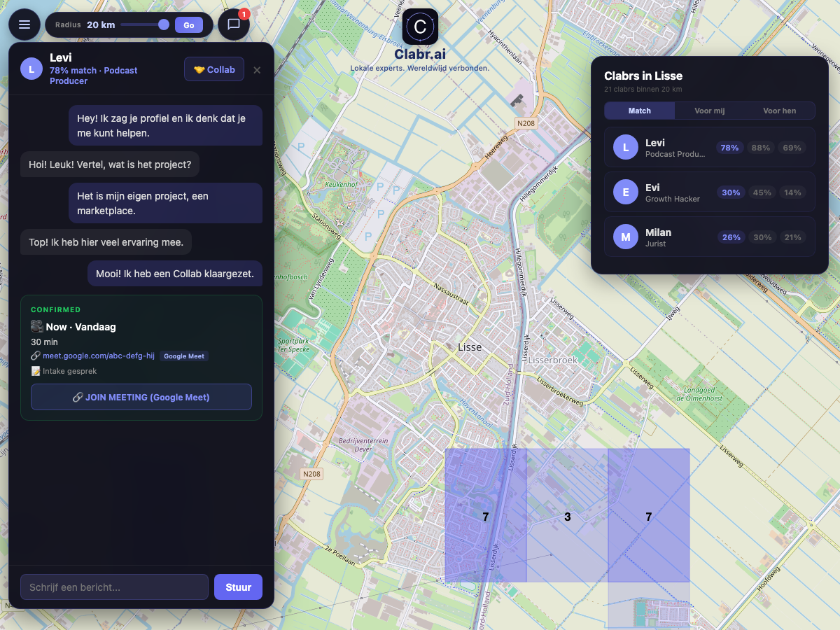Click the Clabr.ai logo
Viewport: 840px width, 630px height.
coord(419,28)
